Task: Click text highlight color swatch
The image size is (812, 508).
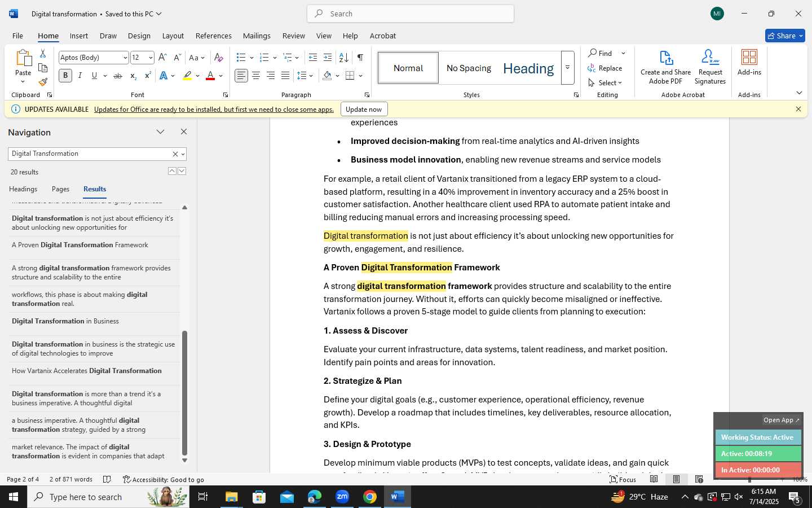Action: [x=187, y=76]
